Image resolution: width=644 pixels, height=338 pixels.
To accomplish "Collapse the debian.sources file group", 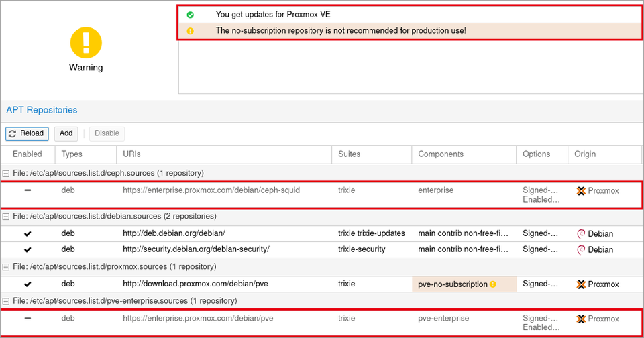I will 6,217.
